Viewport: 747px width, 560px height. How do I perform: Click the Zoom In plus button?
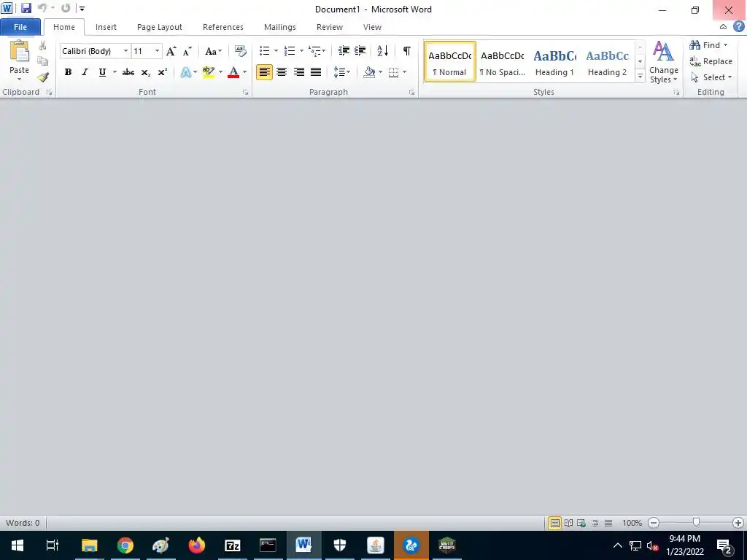[x=738, y=523]
